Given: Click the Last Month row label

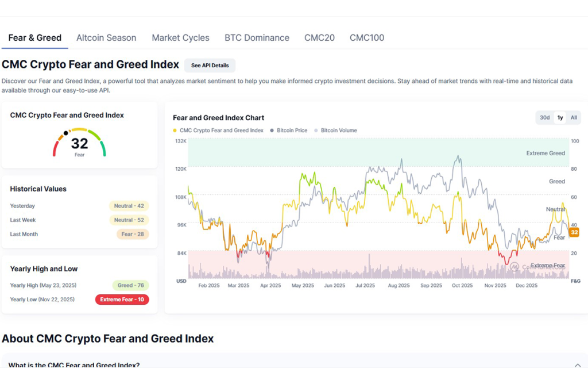Looking at the screenshot, I should (x=24, y=234).
